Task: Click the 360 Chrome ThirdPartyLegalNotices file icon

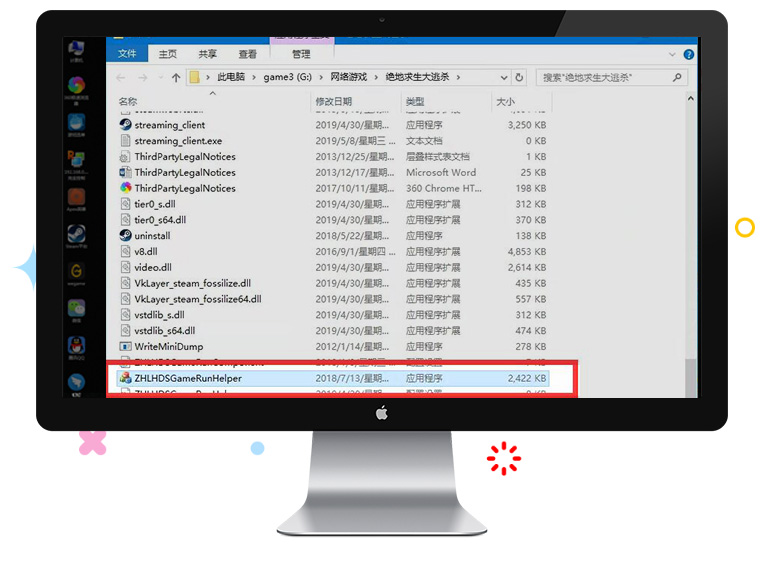Action: coord(126,188)
